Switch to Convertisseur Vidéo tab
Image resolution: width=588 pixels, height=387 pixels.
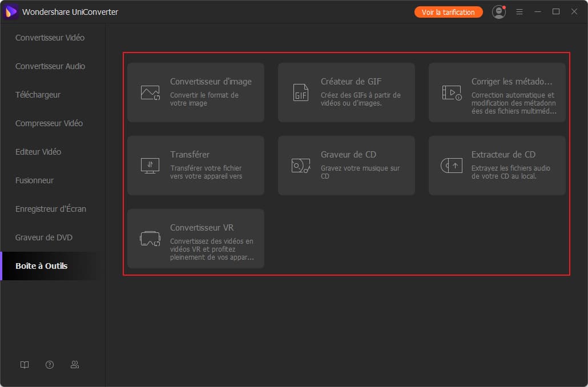tap(50, 38)
